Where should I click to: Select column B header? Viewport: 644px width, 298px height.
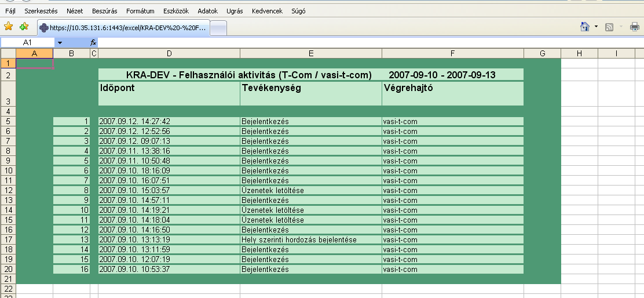(x=71, y=53)
